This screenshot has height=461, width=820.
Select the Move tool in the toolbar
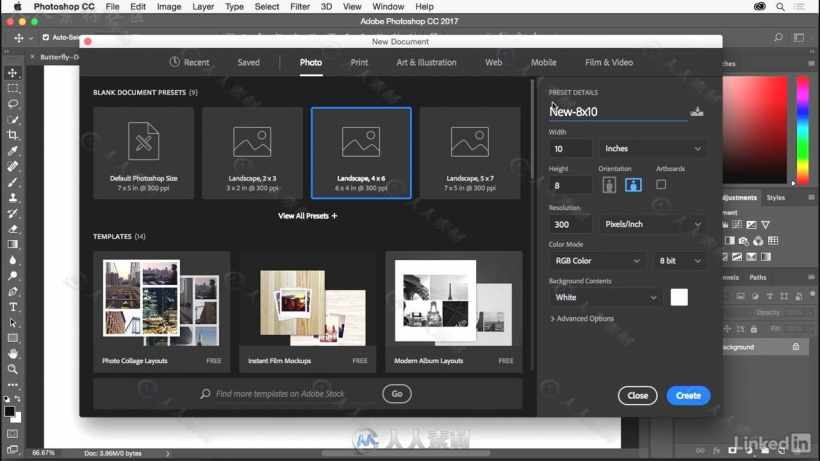coord(13,73)
